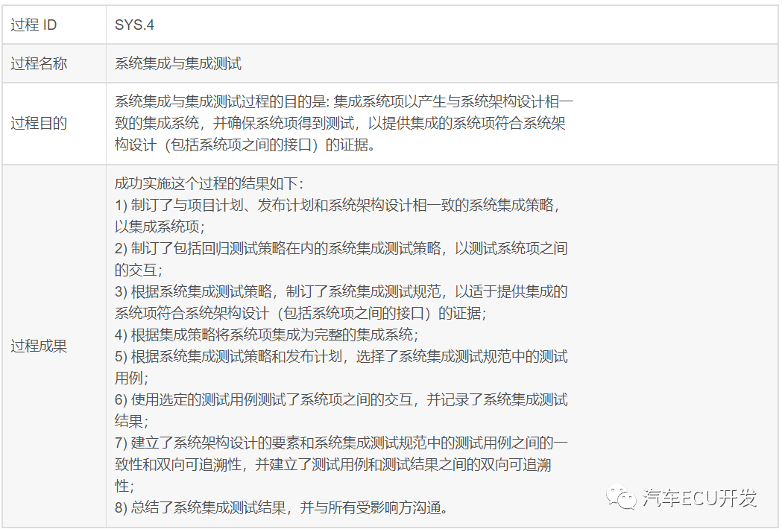Select the 过程 ID header cell
Viewport: 782px width, 532px height.
[34, 25]
